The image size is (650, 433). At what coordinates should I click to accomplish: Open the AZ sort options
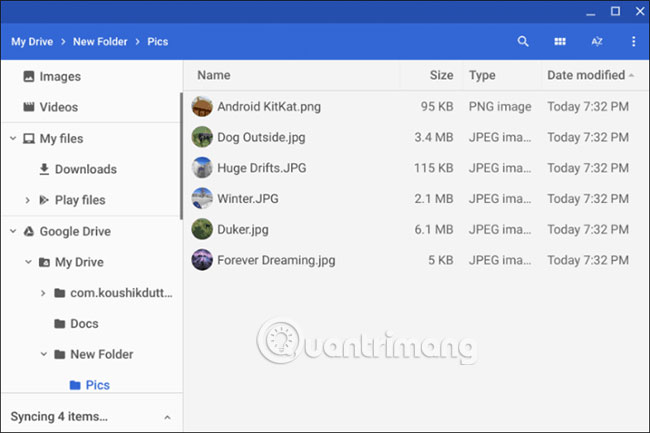(597, 42)
